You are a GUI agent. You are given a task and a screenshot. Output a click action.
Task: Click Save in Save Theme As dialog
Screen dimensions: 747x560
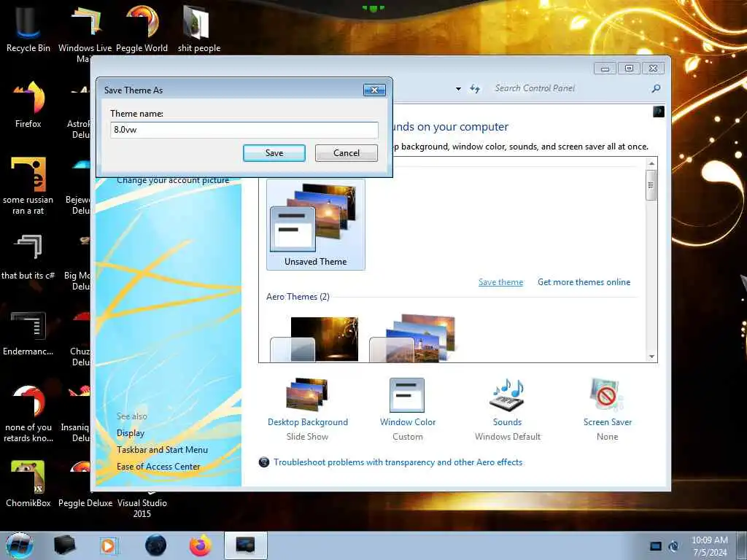(x=274, y=153)
